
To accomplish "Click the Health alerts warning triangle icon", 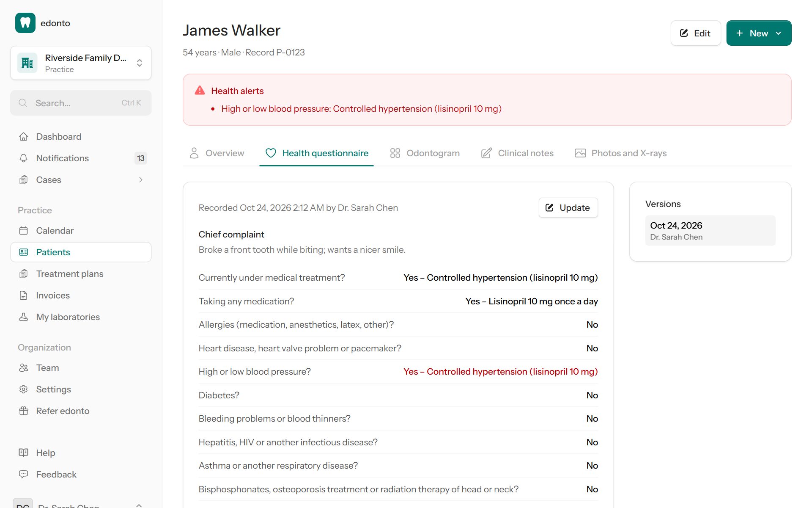I will [x=200, y=91].
